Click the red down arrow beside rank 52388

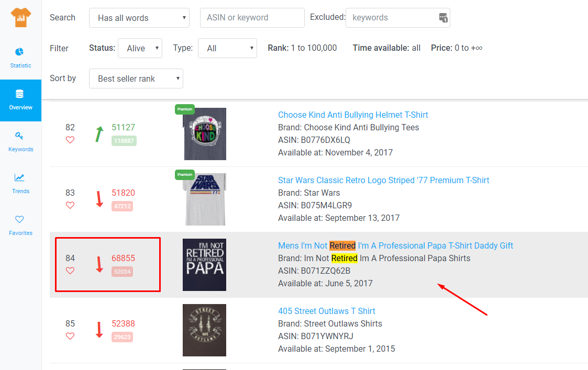[x=99, y=330]
